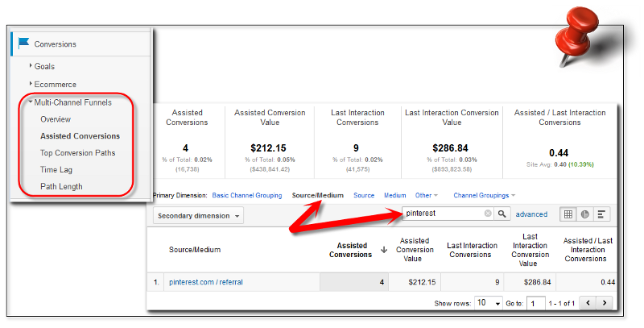Click the Go to page field
This screenshot has height=328, width=644.
pyautogui.click(x=535, y=303)
